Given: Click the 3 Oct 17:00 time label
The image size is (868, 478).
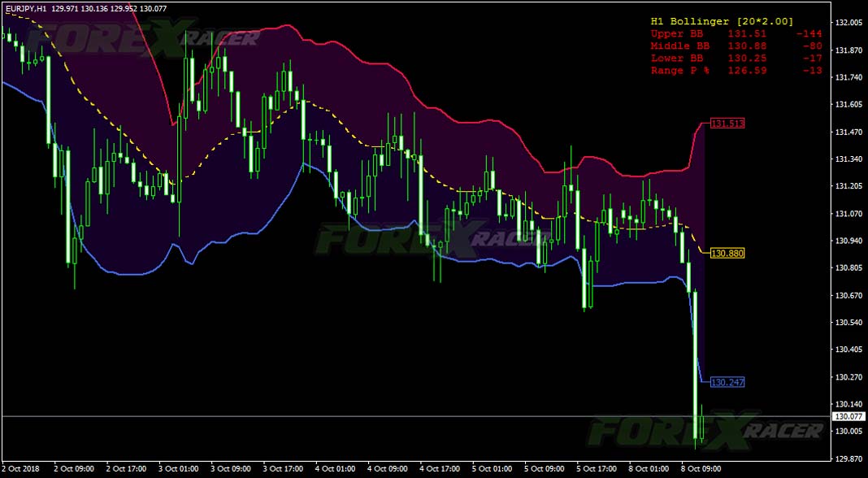Looking at the screenshot, I should point(283,468).
